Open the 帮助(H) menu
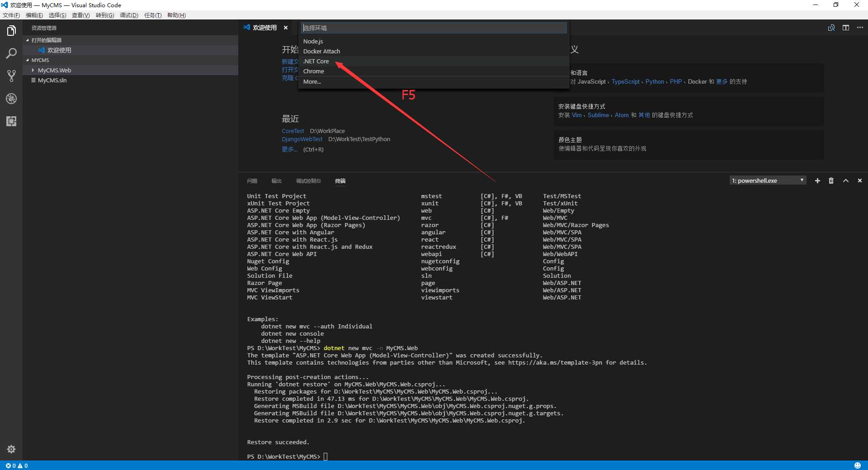This screenshot has height=470, width=868. tap(176, 15)
